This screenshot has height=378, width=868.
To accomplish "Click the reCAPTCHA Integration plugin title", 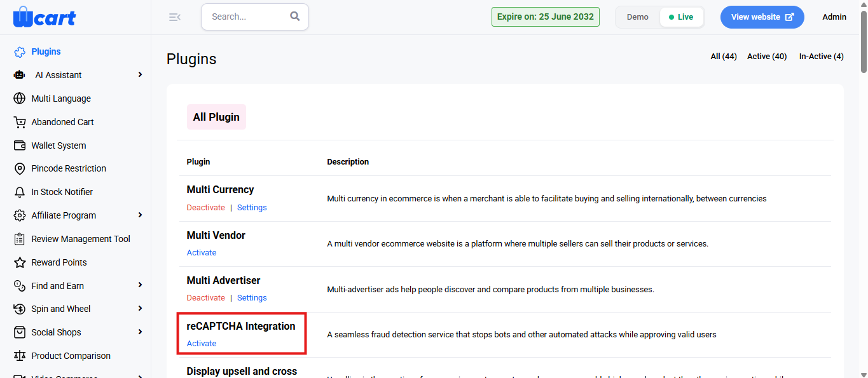I will (241, 326).
